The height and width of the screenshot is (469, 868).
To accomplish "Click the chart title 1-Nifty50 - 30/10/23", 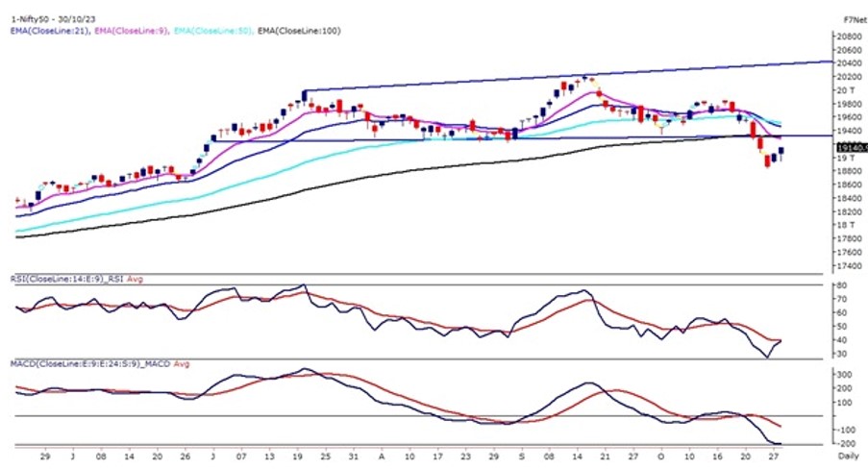I will click(53, 19).
